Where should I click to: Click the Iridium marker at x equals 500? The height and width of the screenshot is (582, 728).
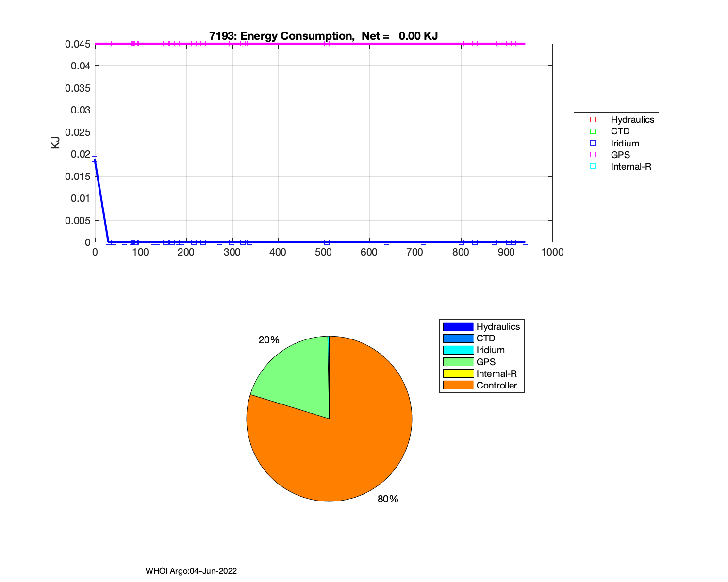(x=327, y=242)
